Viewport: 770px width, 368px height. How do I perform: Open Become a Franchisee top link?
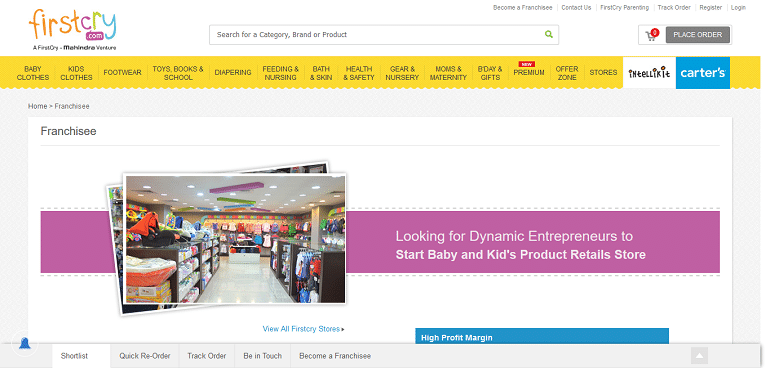(522, 7)
